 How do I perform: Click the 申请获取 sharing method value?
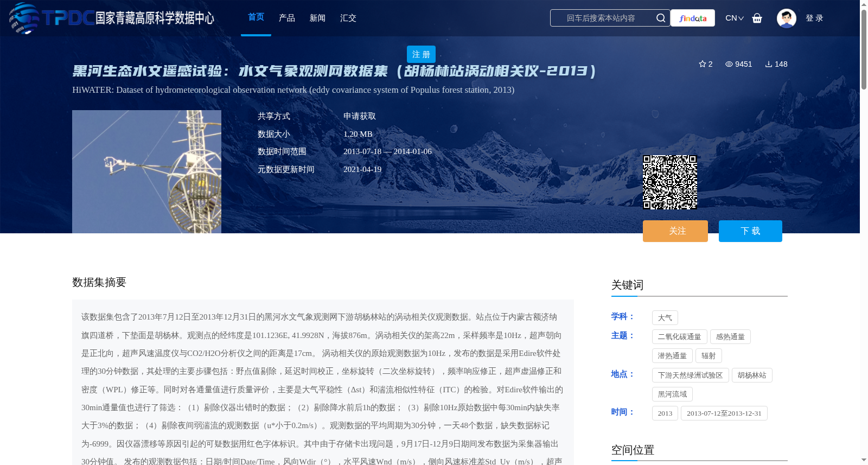(x=360, y=116)
